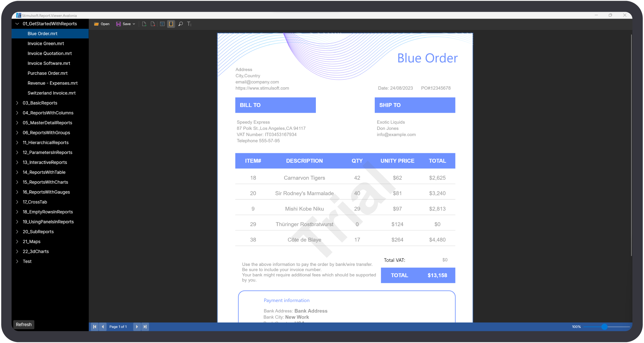Open Invoice Quotation.mrt report
Screen dimensions: 644x343
click(x=50, y=53)
